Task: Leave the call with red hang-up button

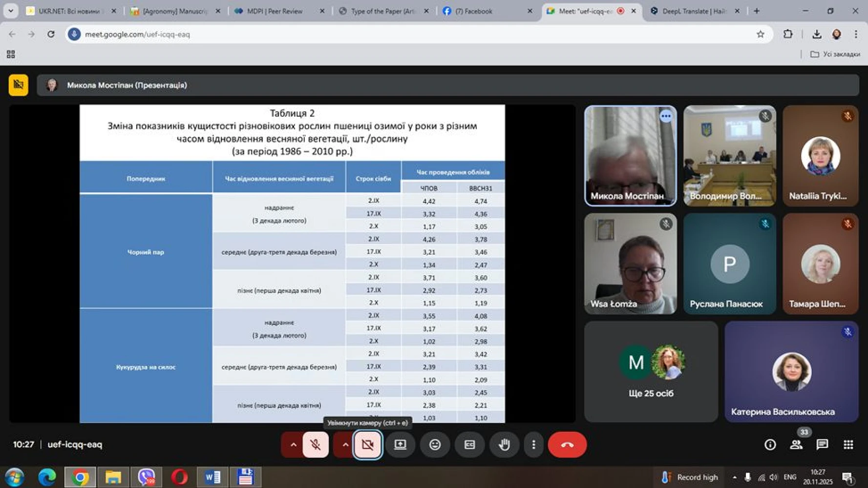Action: pyautogui.click(x=567, y=445)
